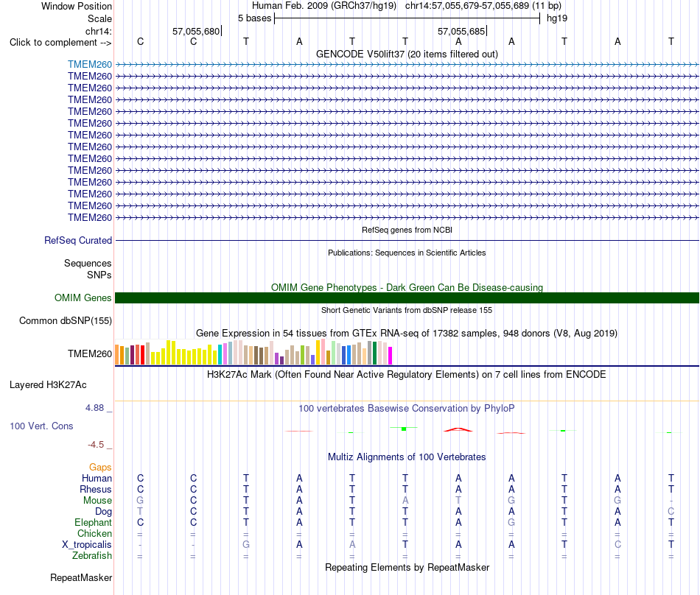The height and width of the screenshot is (595, 700).
Task: Click the Sequences SNPs track label
Action: [x=88, y=269]
